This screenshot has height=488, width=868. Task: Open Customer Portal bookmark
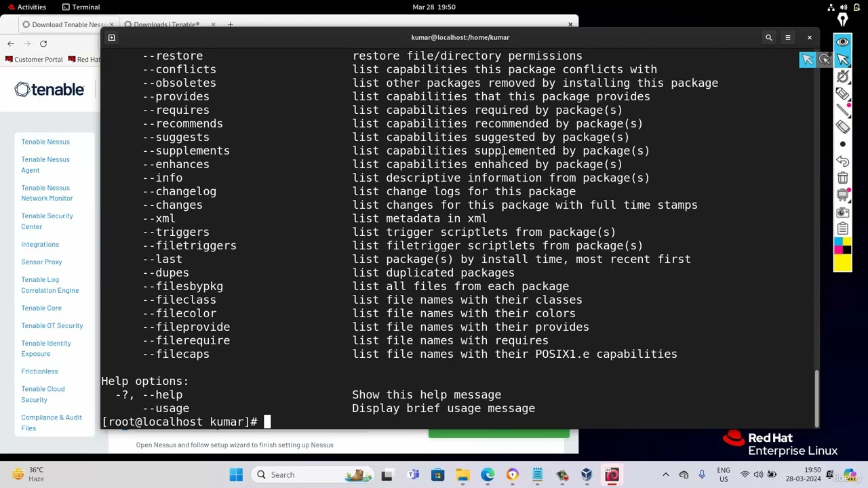point(34,60)
